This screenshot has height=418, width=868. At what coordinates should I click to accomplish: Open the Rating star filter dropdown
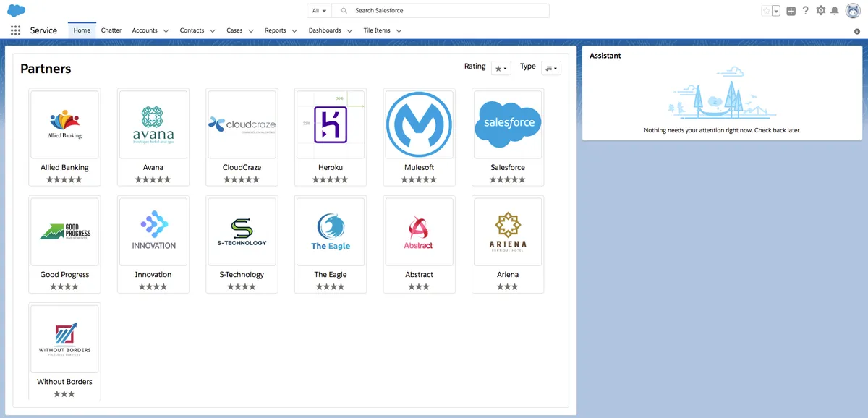click(x=501, y=68)
